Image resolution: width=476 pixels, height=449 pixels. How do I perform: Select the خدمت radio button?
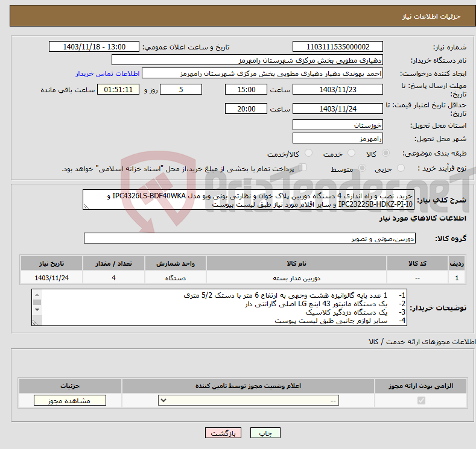coord(351,153)
